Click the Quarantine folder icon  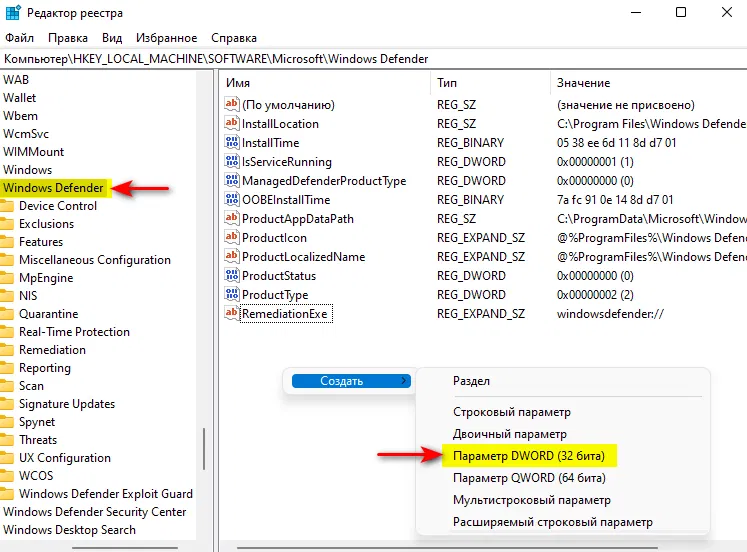click(x=7, y=314)
